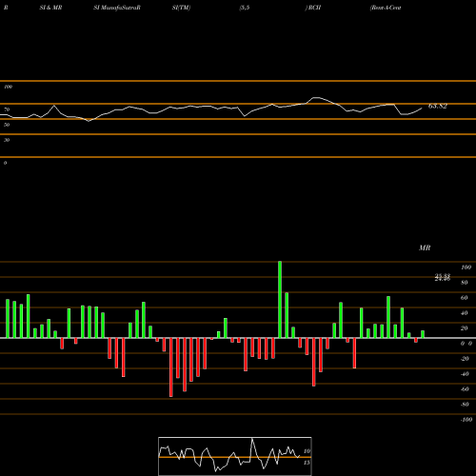The width and height of the screenshot is (476, 476).
Task: Click the tallest green MR bar
Action: click(280, 300)
